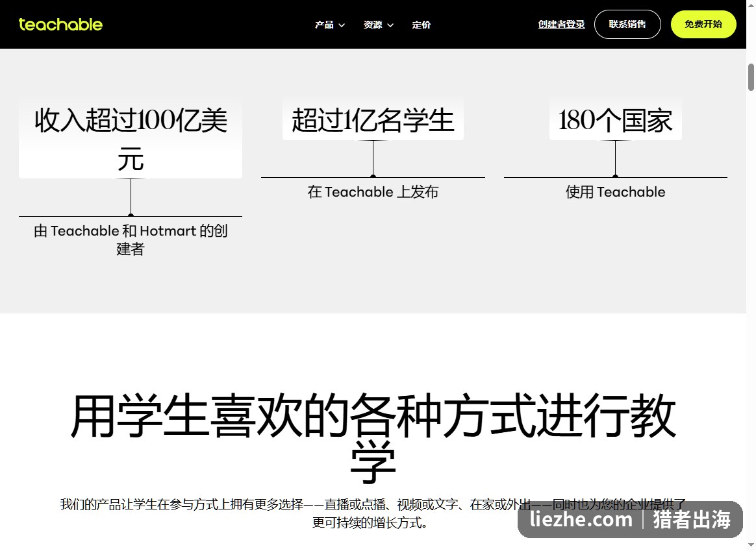Click the 免费开始 button
Viewport: 756px width, 551px height.
click(703, 24)
